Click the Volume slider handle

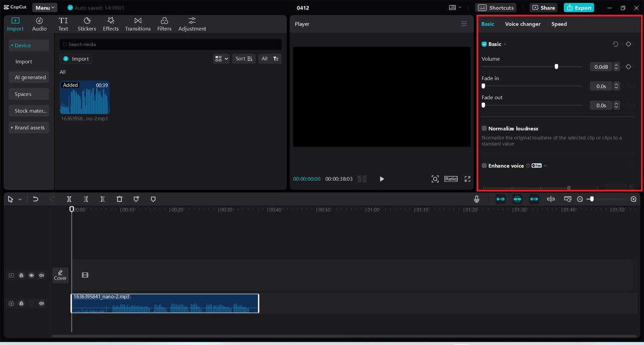pyautogui.click(x=556, y=66)
